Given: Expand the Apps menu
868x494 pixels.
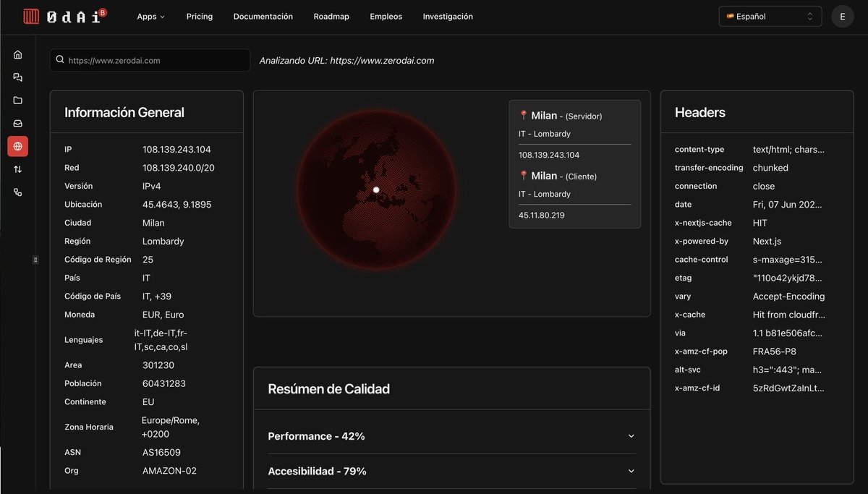Looking at the screenshot, I should (x=150, y=16).
